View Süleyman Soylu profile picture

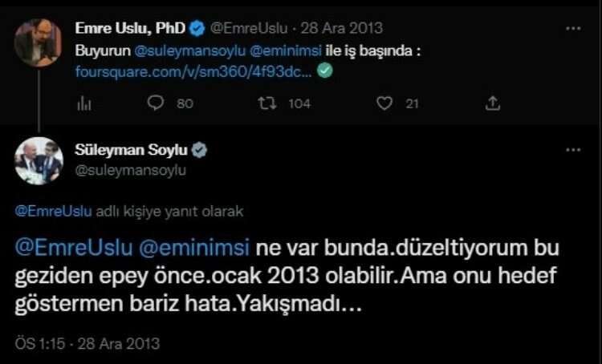click(x=39, y=161)
